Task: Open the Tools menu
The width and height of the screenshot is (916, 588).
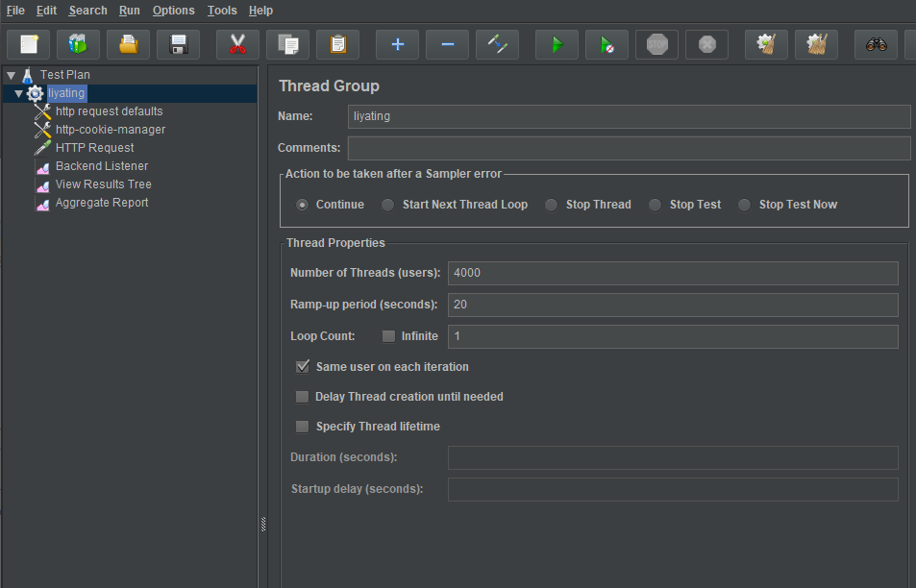Action: click(x=222, y=11)
